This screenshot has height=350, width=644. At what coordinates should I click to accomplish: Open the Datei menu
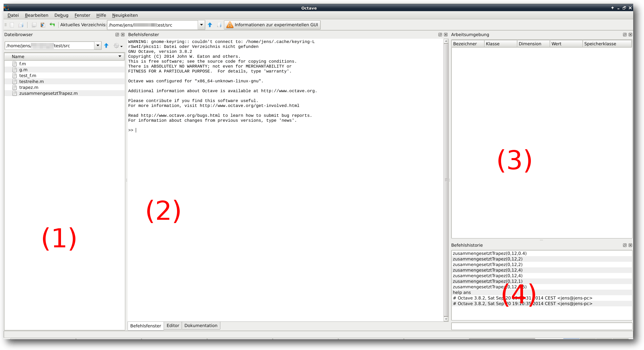click(13, 15)
